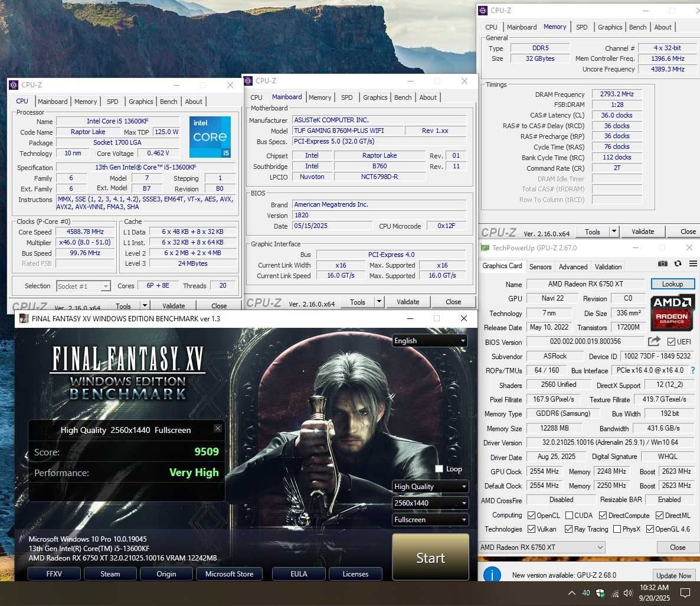Open the Fullscreen display mode dropdown

coord(430,519)
